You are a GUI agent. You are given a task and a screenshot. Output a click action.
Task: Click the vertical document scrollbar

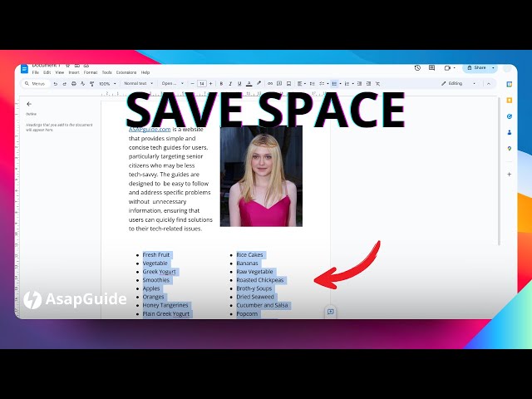point(499,171)
